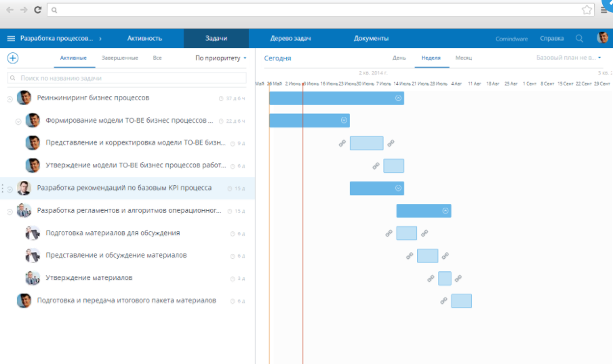Switch timeline scale to День
Screen dimensions: 613x364
(399, 58)
